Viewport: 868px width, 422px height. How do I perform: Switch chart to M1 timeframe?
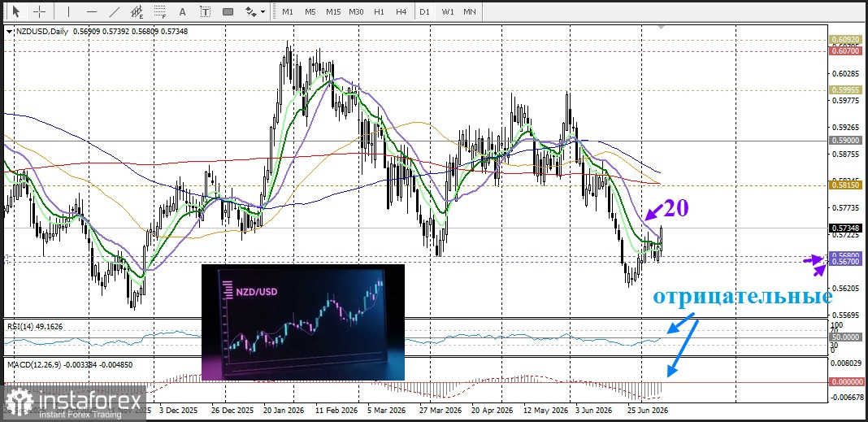point(288,11)
